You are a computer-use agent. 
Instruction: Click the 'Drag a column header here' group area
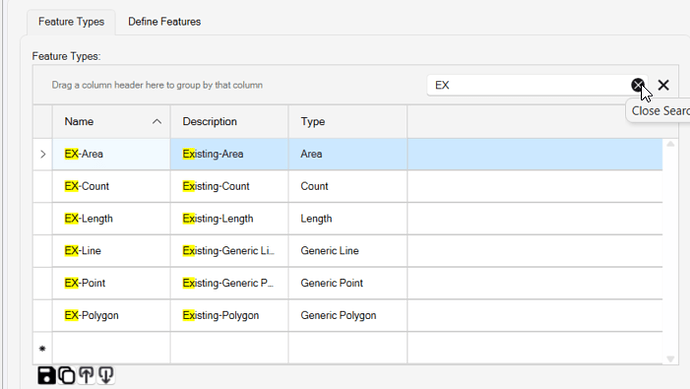coord(157,85)
